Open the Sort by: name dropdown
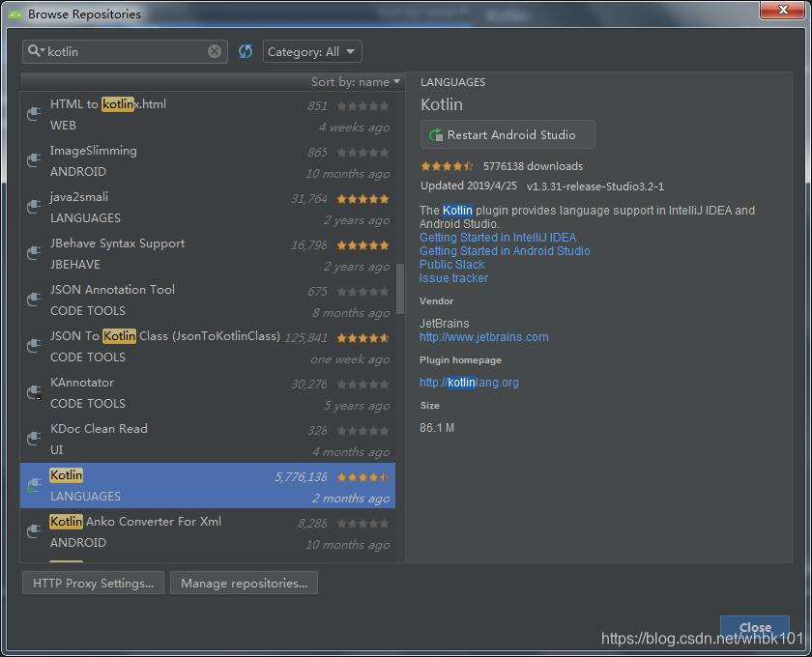812x657 pixels. point(356,82)
